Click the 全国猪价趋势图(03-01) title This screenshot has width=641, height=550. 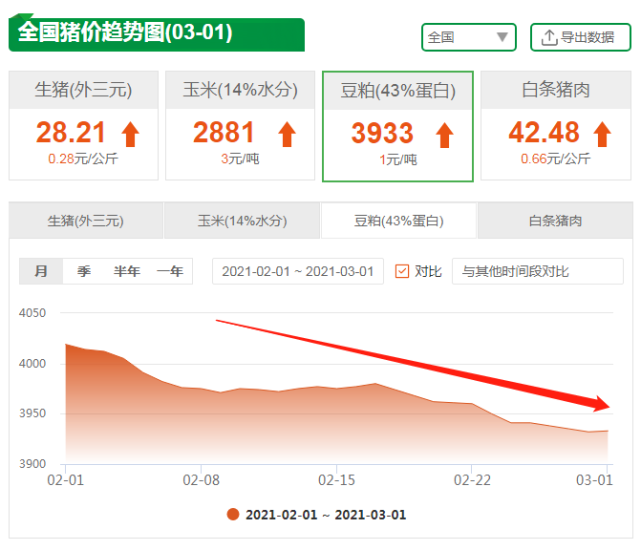125,32
